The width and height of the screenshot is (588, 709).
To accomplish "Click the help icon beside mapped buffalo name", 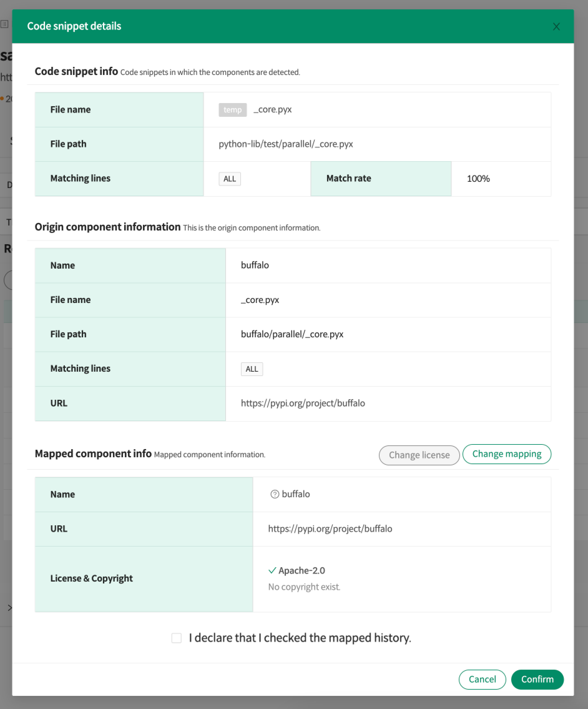I will 275,494.
